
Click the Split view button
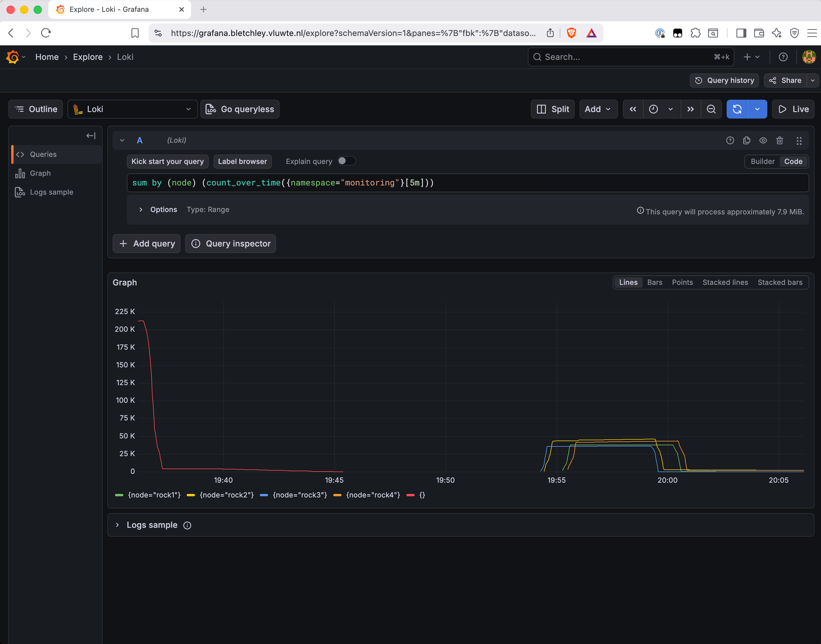click(x=553, y=109)
